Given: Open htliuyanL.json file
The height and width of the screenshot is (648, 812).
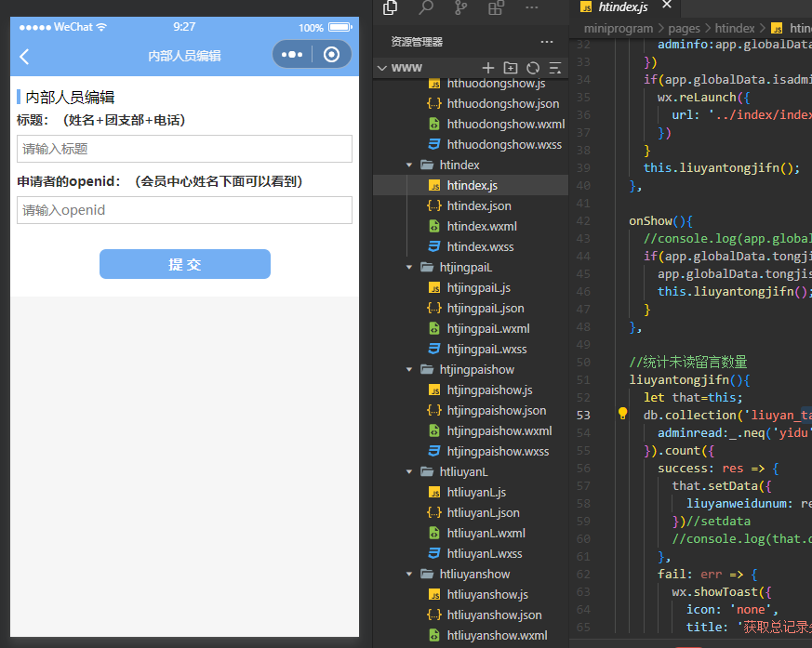Looking at the screenshot, I should click(471, 513).
